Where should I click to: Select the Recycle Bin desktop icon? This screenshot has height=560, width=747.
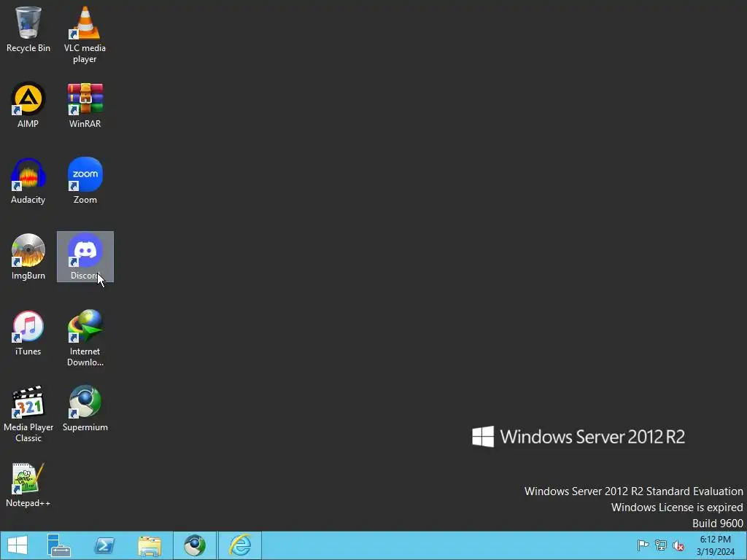(x=28, y=29)
